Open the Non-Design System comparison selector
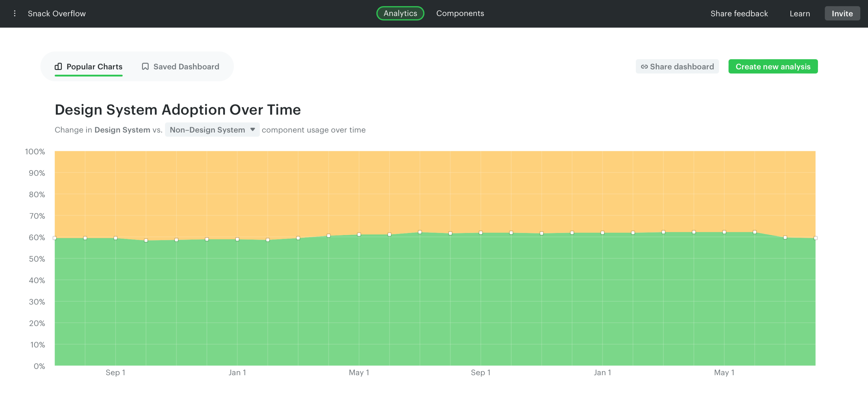 coord(208,130)
